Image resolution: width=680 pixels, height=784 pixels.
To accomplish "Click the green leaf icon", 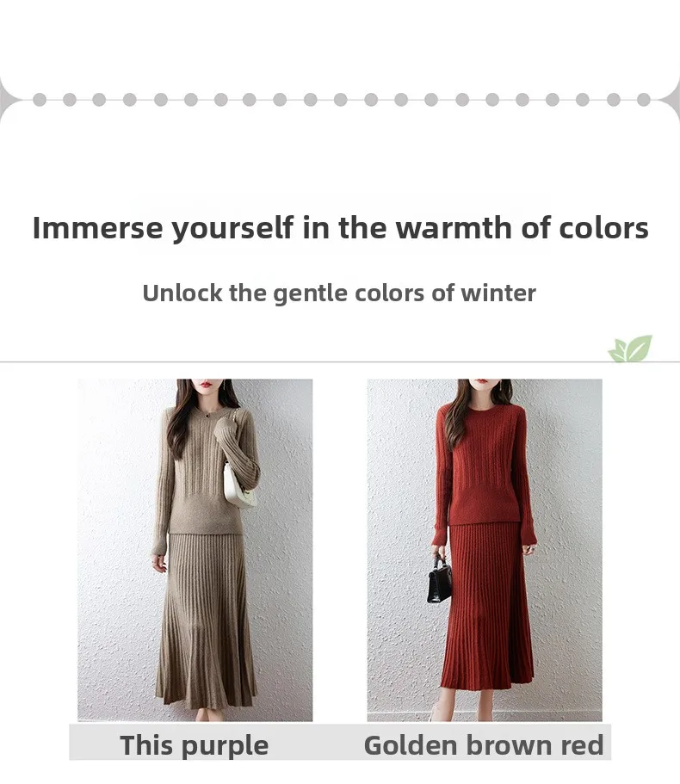I will (630, 349).
